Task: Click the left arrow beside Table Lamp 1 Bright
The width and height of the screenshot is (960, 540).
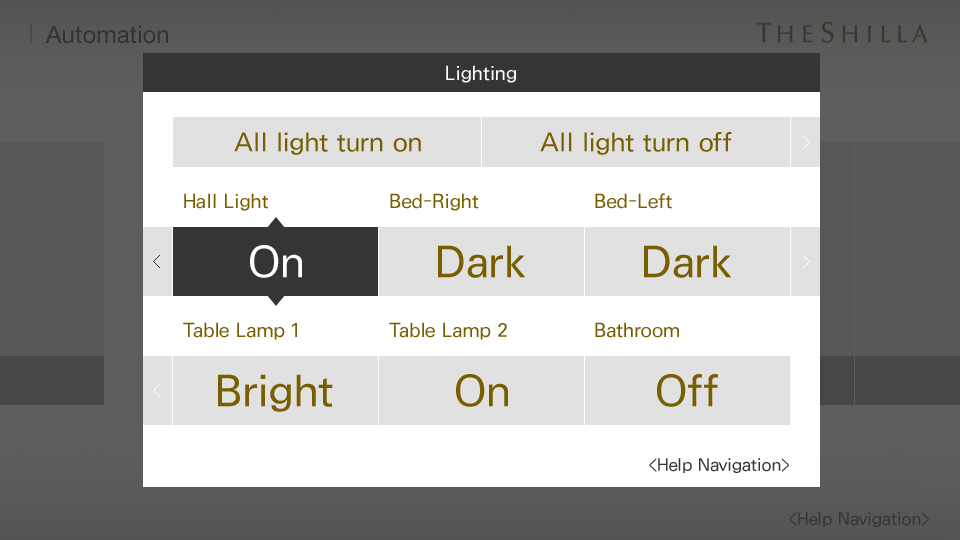Action: pos(157,391)
